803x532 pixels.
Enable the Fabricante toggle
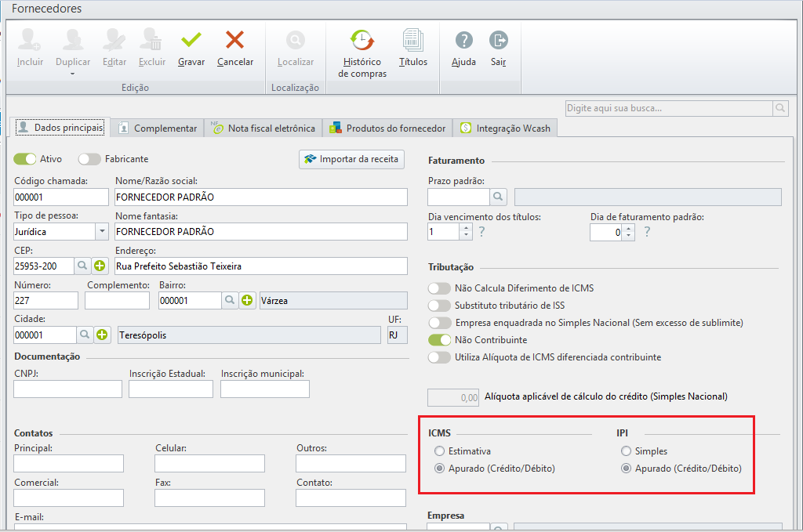[89, 159]
